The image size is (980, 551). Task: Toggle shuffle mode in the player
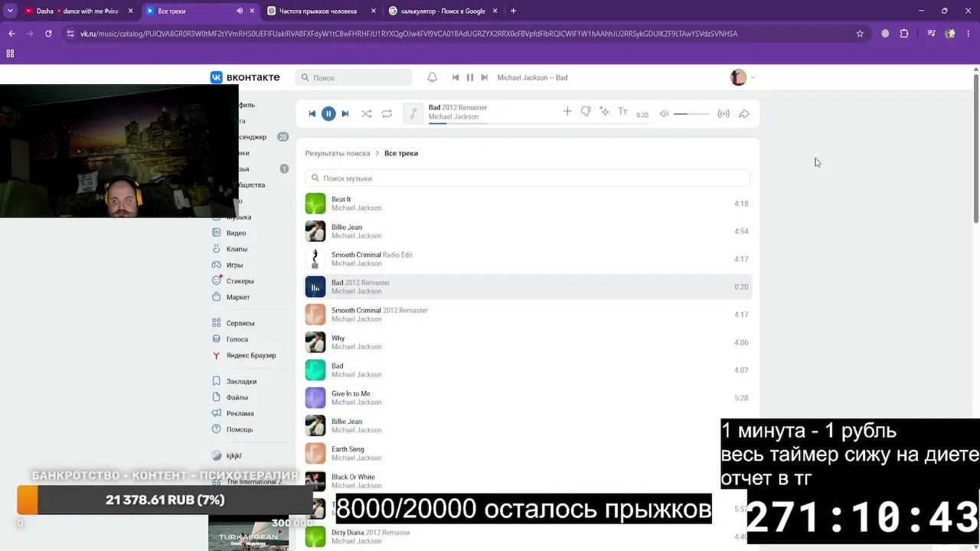coord(367,114)
